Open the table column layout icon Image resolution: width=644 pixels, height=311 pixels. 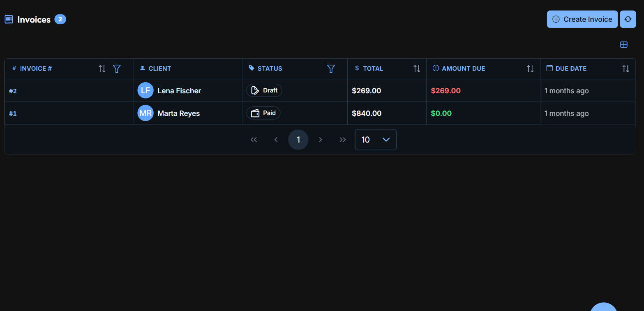pyautogui.click(x=623, y=45)
